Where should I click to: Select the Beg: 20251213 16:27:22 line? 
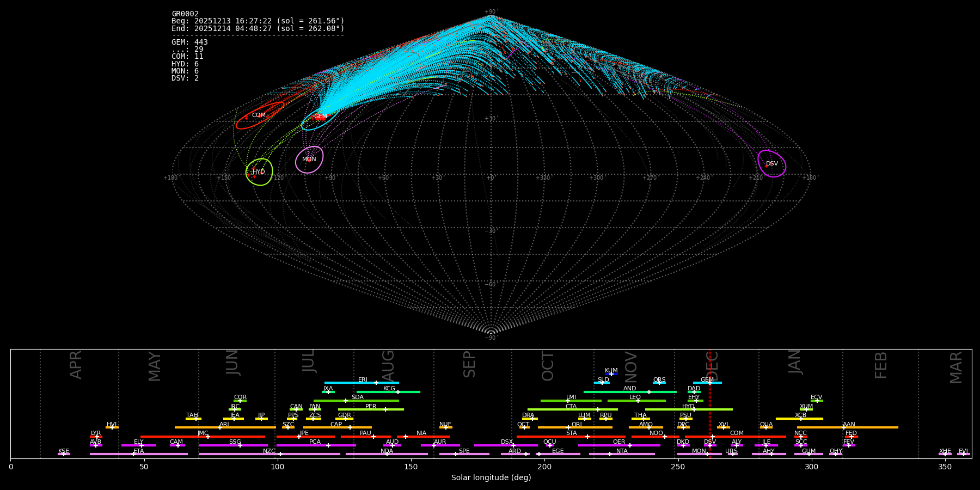(x=258, y=21)
